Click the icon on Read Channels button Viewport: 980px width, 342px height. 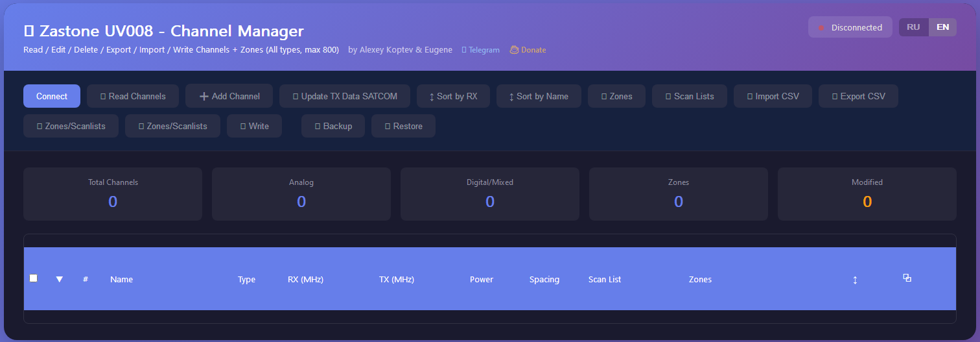[x=103, y=96]
